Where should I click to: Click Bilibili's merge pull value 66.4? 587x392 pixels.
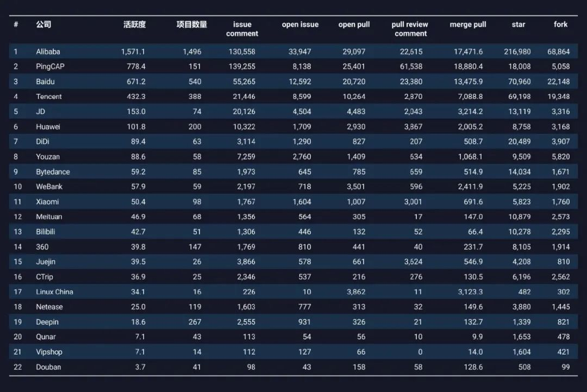pos(476,231)
